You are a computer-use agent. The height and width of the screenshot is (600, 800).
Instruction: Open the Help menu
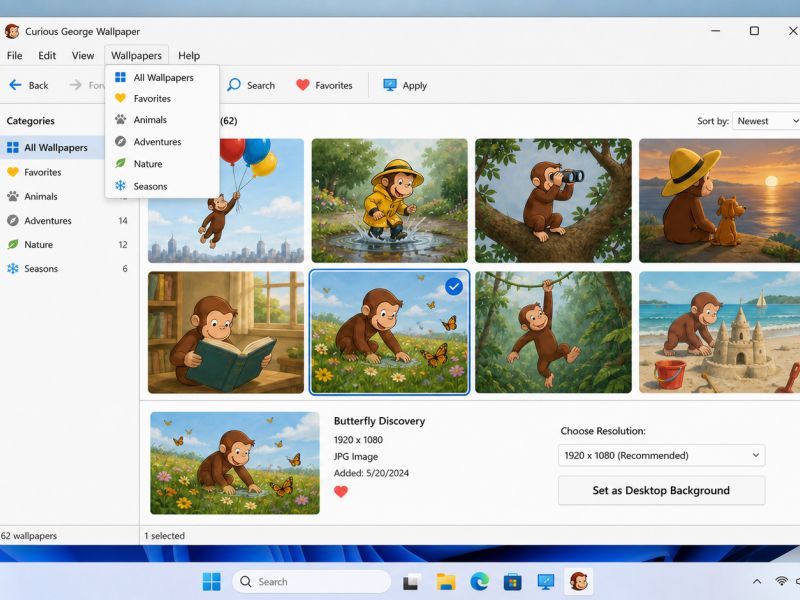point(189,55)
